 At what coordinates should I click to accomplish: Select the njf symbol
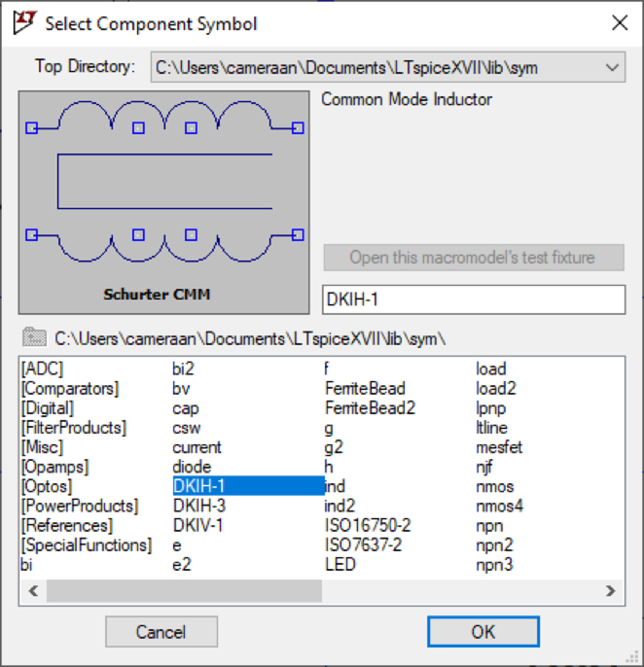pyautogui.click(x=484, y=467)
